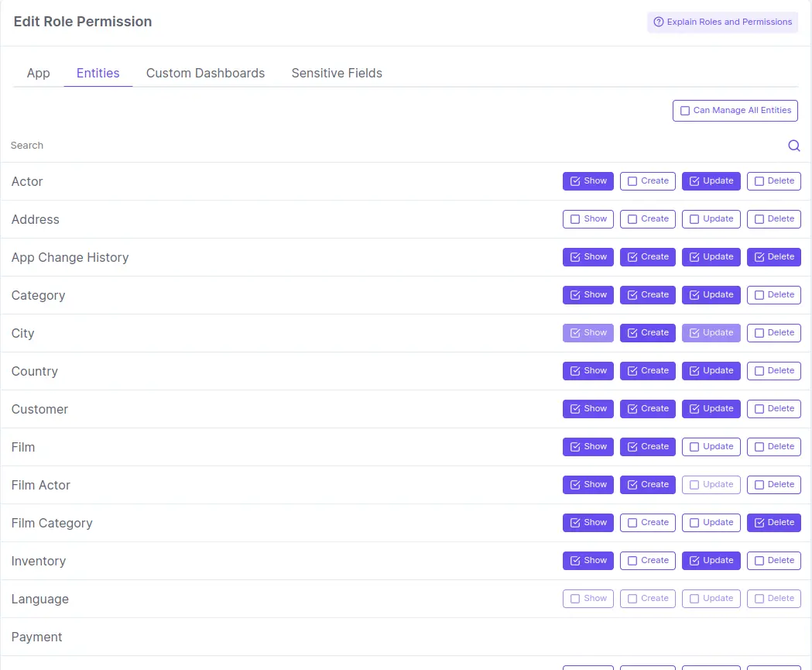This screenshot has height=670, width=812.
Task: Type in the entity Search field
Action: [387, 146]
